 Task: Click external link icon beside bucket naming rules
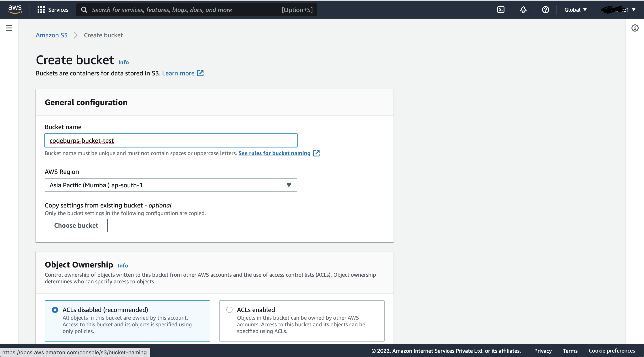tap(316, 153)
